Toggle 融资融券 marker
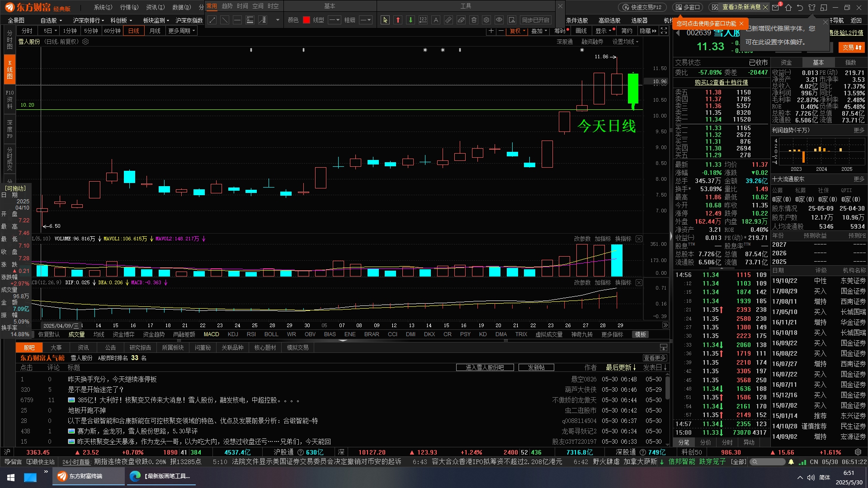868x488 pixels. 592,42
